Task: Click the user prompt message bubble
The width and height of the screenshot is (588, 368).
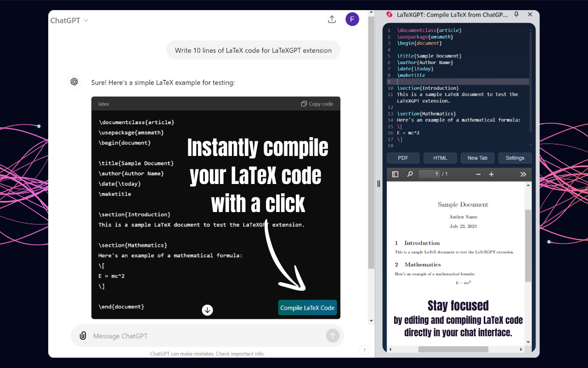Action: pyautogui.click(x=253, y=51)
